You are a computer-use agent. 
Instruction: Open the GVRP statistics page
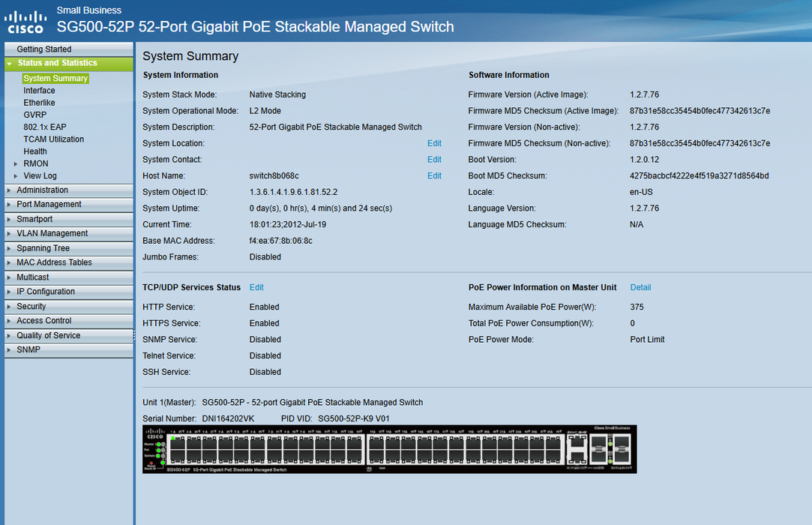point(34,115)
